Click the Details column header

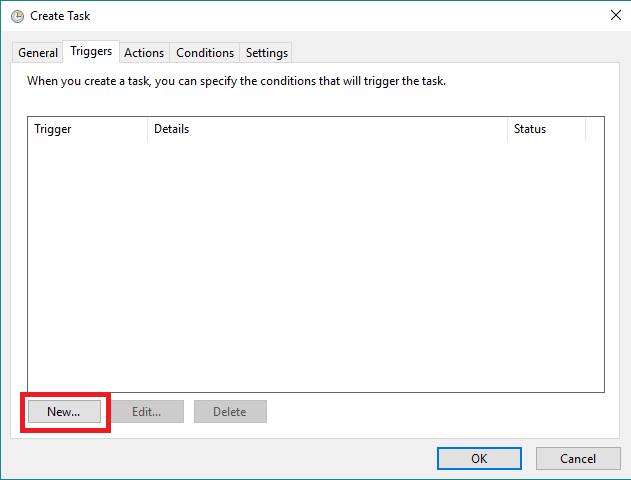coord(327,129)
